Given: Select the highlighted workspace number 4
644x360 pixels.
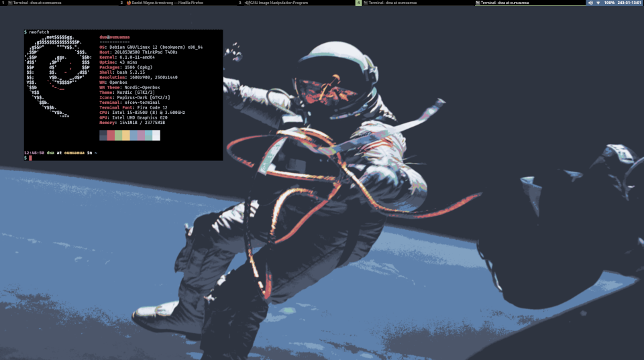Looking at the screenshot, I should 358,3.
